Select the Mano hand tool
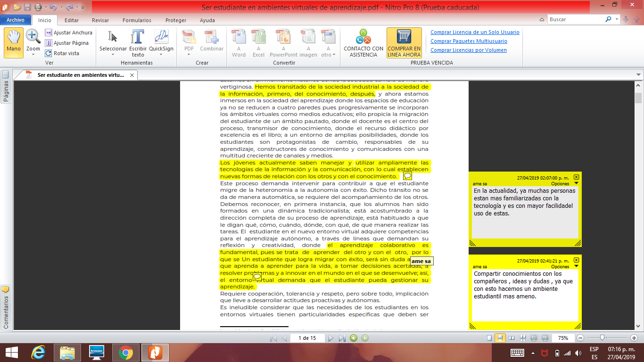Viewport: 644px width, 362px height. pyautogui.click(x=14, y=42)
